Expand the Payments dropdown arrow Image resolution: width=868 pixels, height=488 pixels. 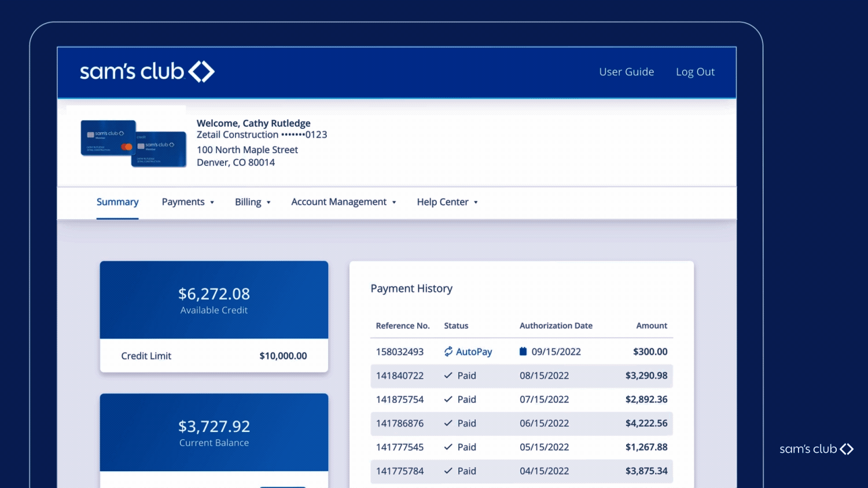(x=212, y=202)
